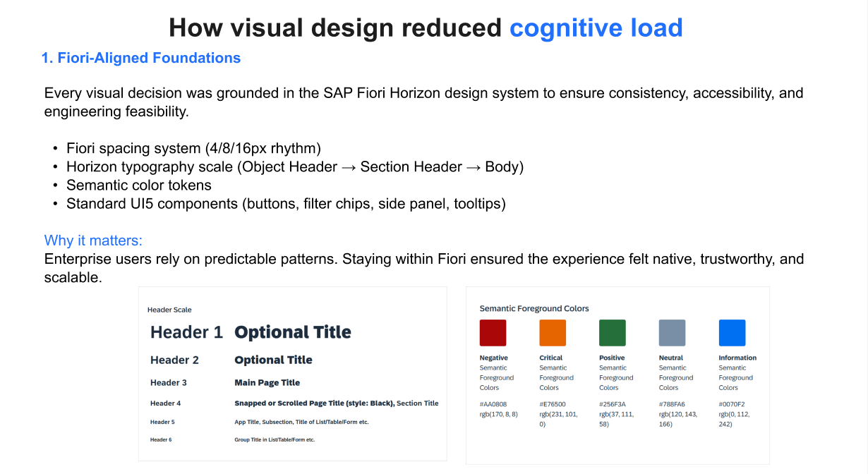Click the 'Header Scale' label
The height and width of the screenshot is (474, 868).
[169, 310]
